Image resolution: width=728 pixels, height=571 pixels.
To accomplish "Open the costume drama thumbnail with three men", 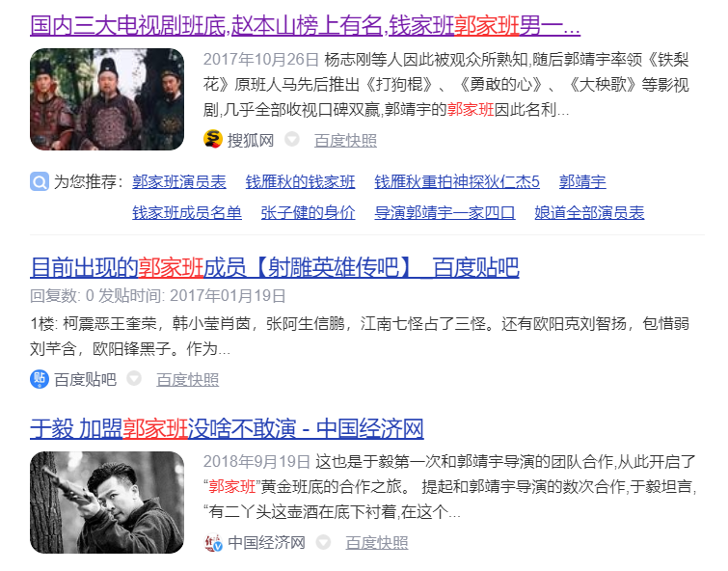I will click(x=107, y=99).
